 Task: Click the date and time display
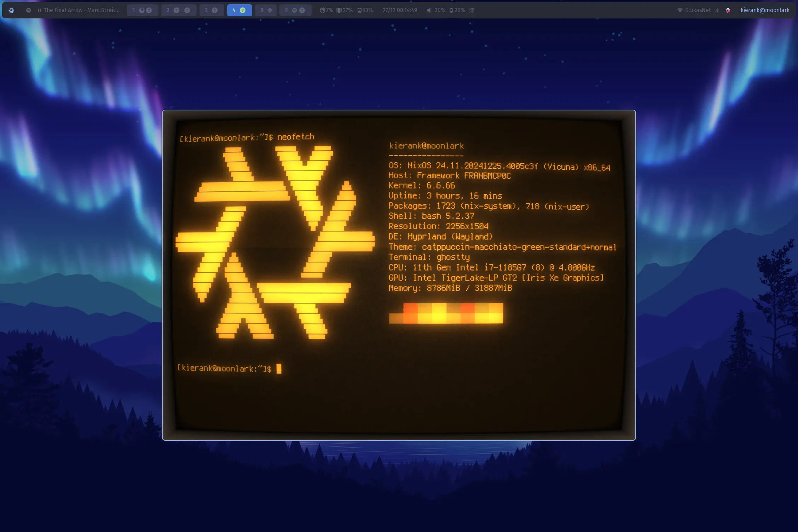[x=399, y=10]
